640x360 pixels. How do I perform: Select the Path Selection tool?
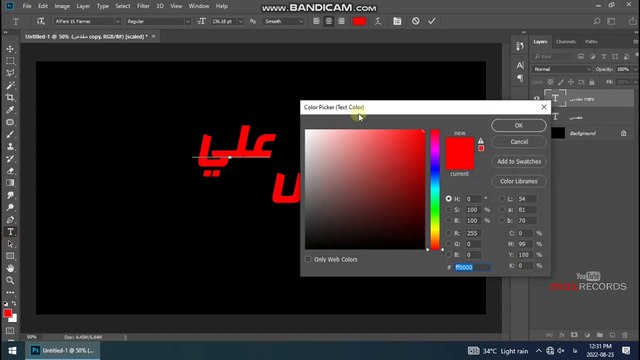click(10, 244)
